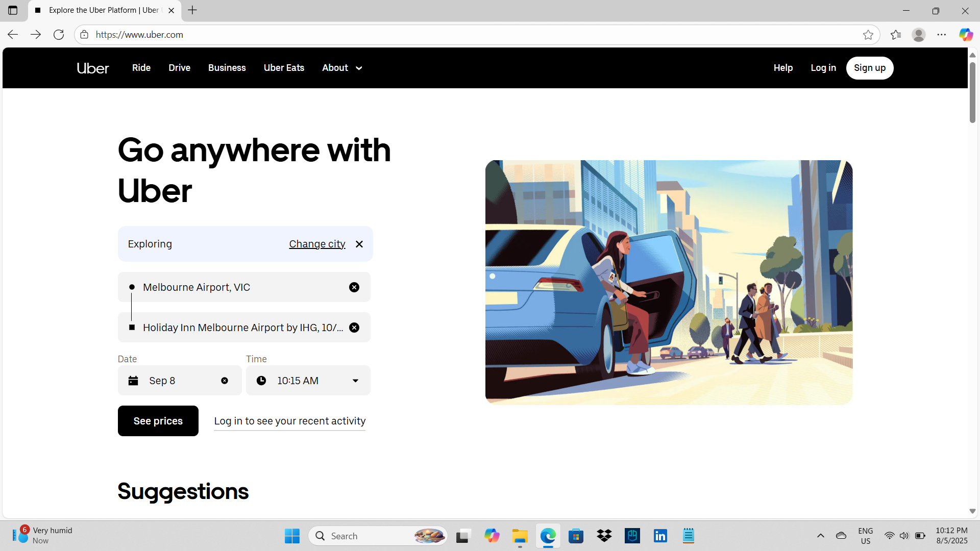Viewport: 980px width, 551px height.
Task: Open File Explorer from the taskbar
Action: (x=520, y=536)
